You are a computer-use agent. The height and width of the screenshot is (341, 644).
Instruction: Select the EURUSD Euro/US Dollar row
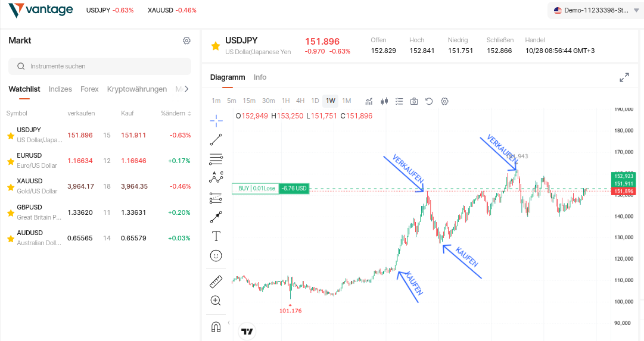[98, 161]
